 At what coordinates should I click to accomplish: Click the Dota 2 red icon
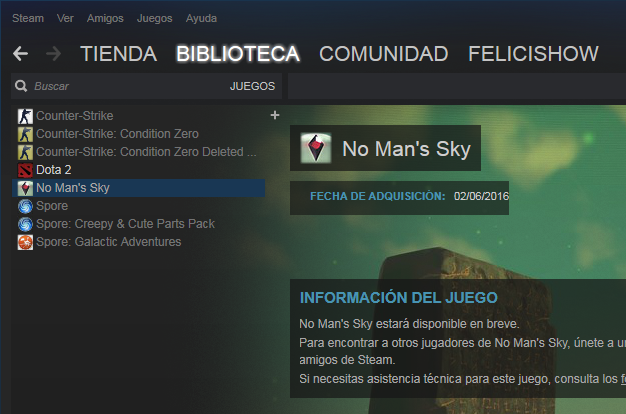[x=25, y=170]
